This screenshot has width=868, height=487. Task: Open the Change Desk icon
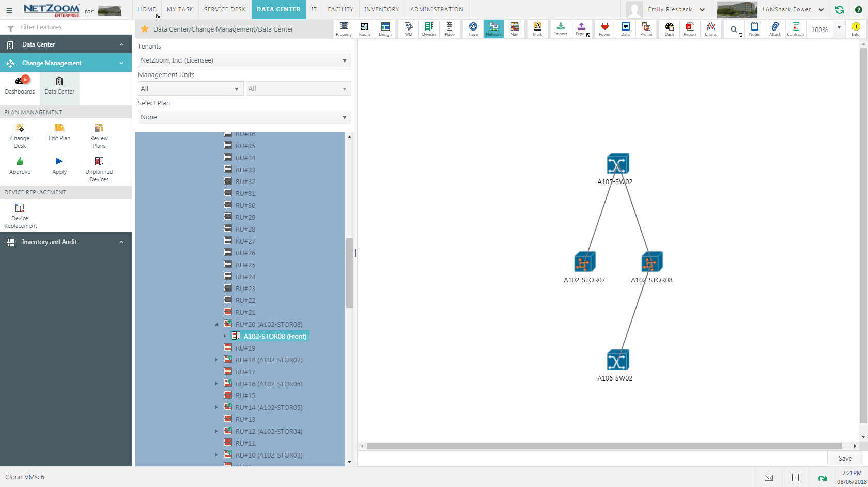(x=20, y=135)
